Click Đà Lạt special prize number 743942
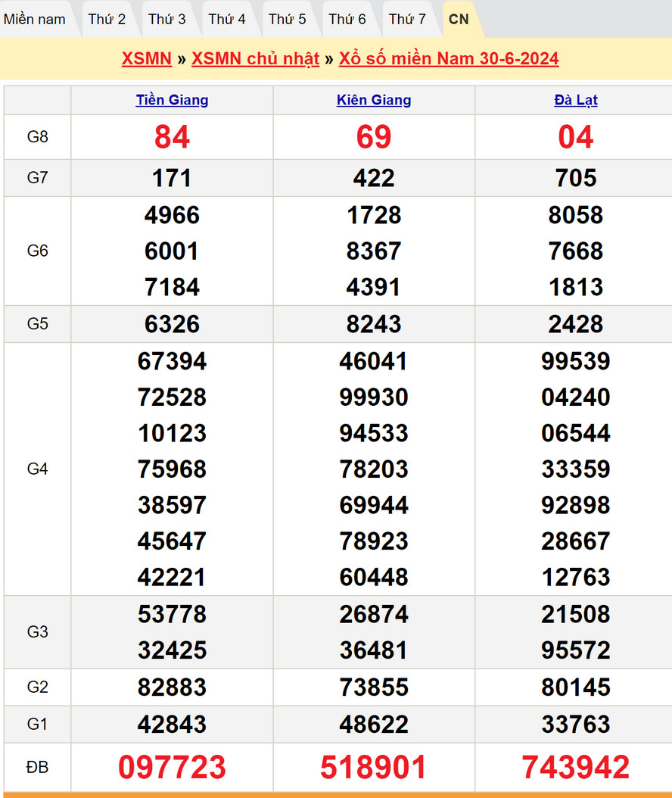 point(576,767)
